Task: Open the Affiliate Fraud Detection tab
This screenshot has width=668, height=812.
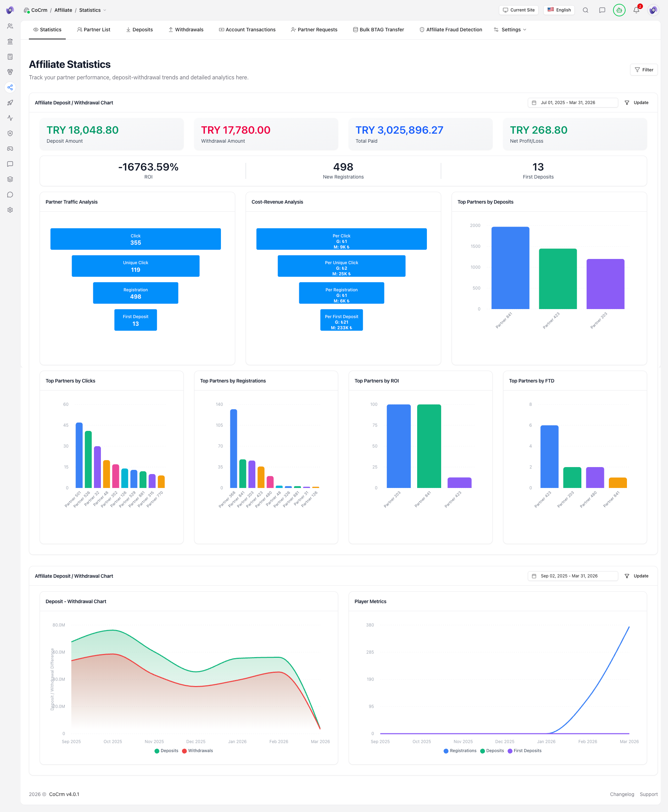Action: 450,30
